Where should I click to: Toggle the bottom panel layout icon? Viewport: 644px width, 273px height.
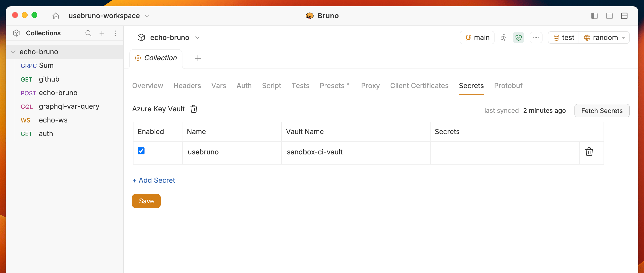pyautogui.click(x=609, y=16)
